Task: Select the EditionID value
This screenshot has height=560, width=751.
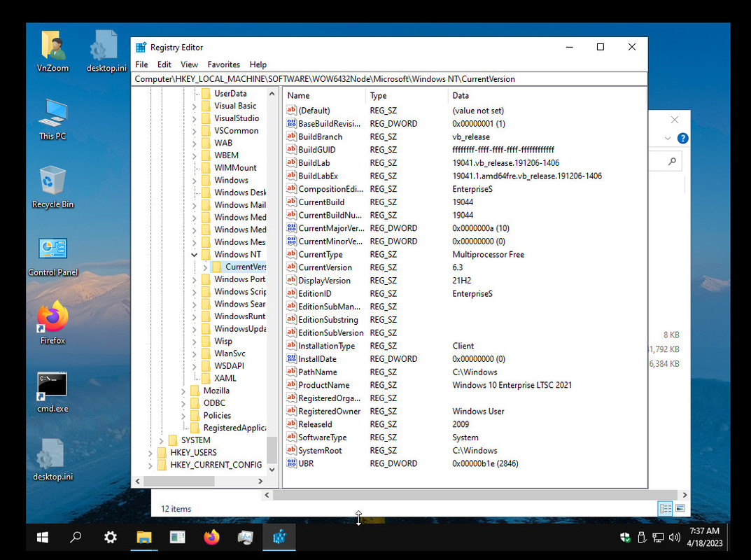Action: (x=315, y=293)
